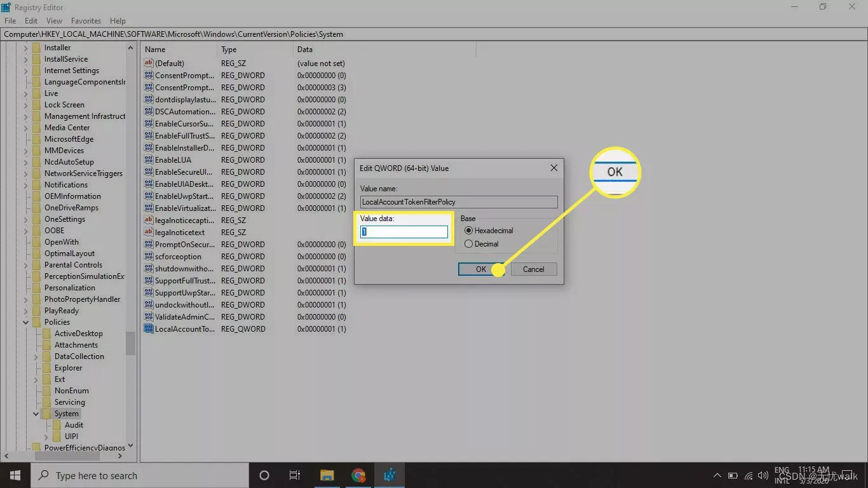Select the Decimal base radio button
This screenshot has height=488, width=868.
469,244
